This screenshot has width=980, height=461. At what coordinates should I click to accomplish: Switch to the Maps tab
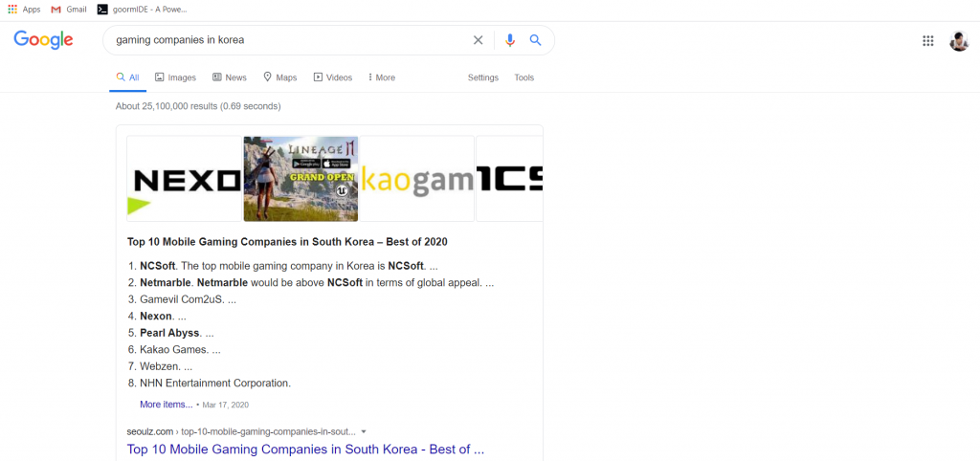tap(280, 77)
